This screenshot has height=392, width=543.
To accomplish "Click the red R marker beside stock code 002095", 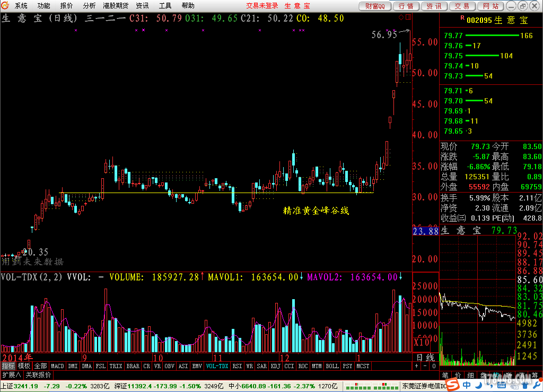I will pyautogui.click(x=462, y=18).
